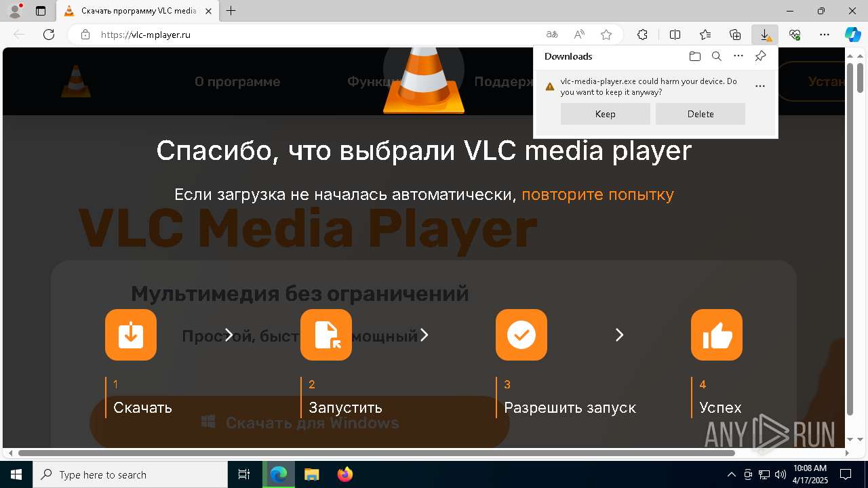
Task: Open the tab actions menu icon
Action: pos(41,11)
